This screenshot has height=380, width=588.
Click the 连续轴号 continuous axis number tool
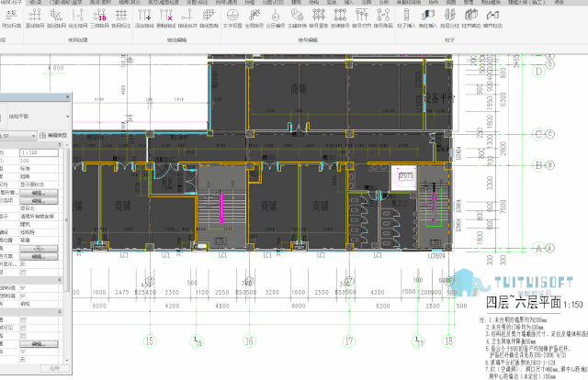point(340,18)
